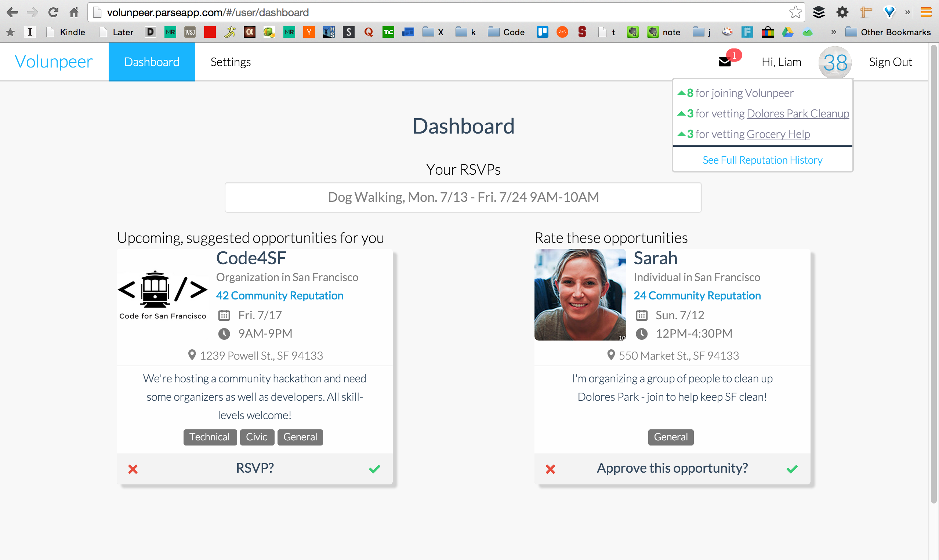Select the Dashboard tab

[152, 62]
